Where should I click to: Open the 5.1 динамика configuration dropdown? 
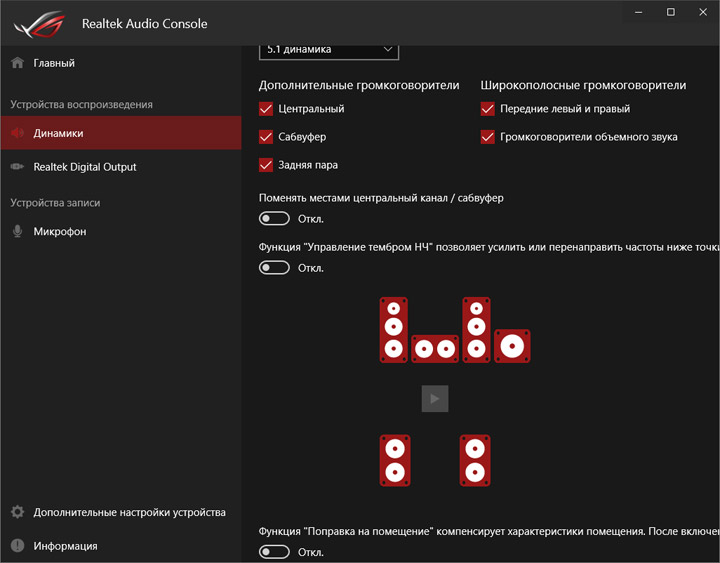pos(328,49)
